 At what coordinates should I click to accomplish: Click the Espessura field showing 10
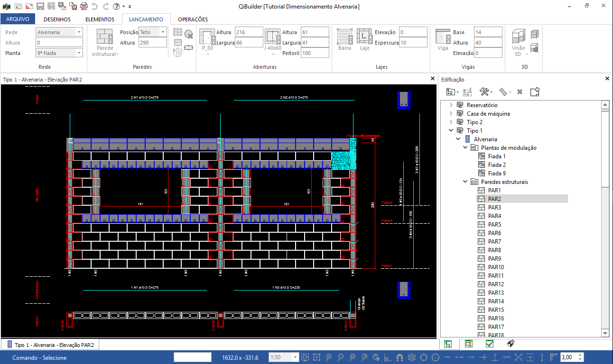coord(413,43)
